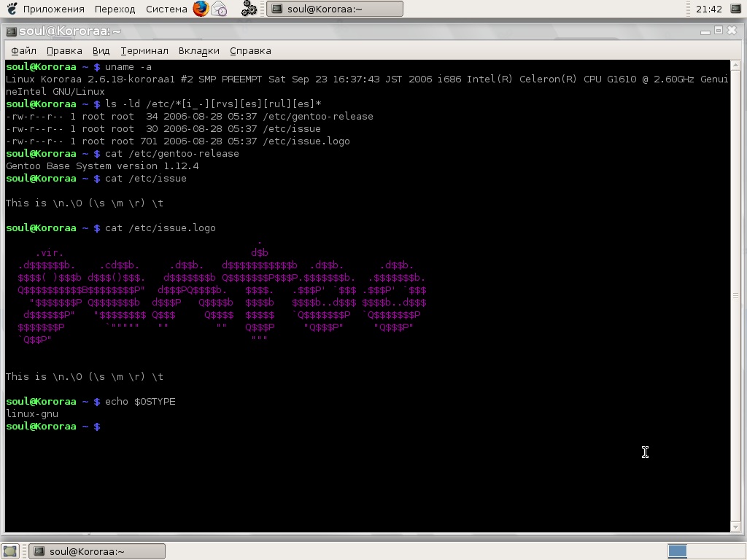Open Evolution mail launcher in top panel
This screenshot has height=560, width=747.
[x=219, y=9]
